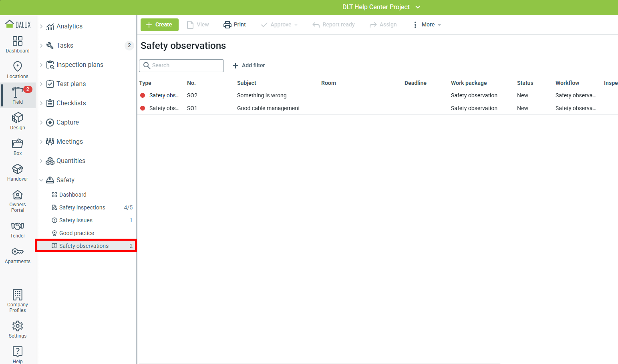Open the Locations pin icon

18,66
